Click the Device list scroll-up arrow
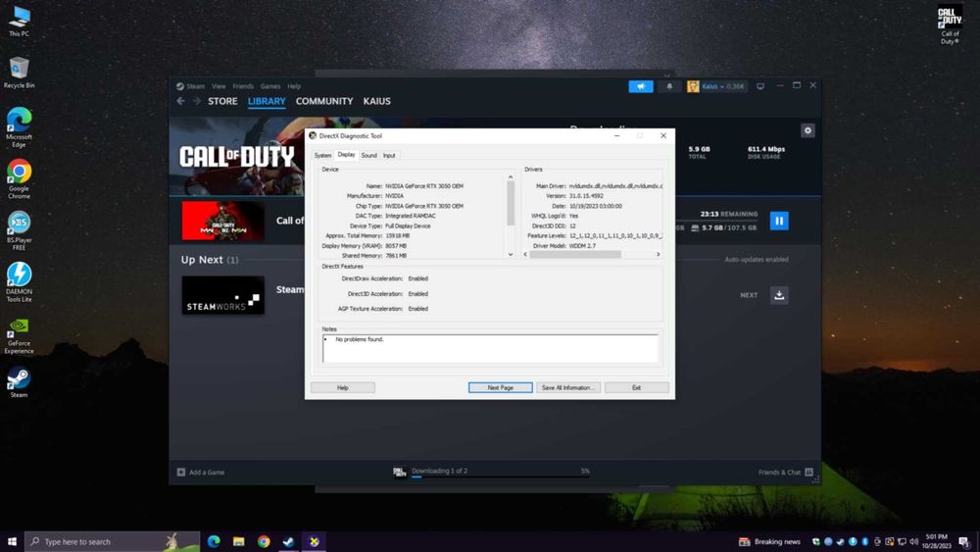Image resolution: width=980 pixels, height=552 pixels. (x=510, y=176)
